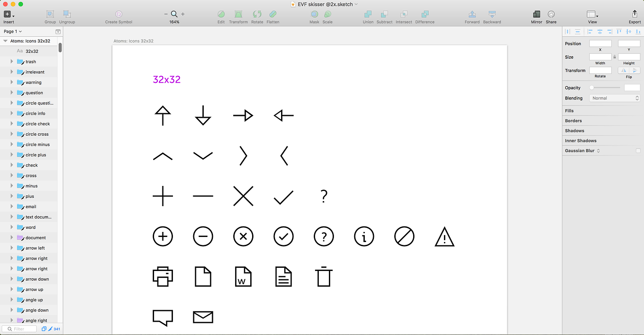
Task: Select the angle down layer
Action: click(29, 310)
